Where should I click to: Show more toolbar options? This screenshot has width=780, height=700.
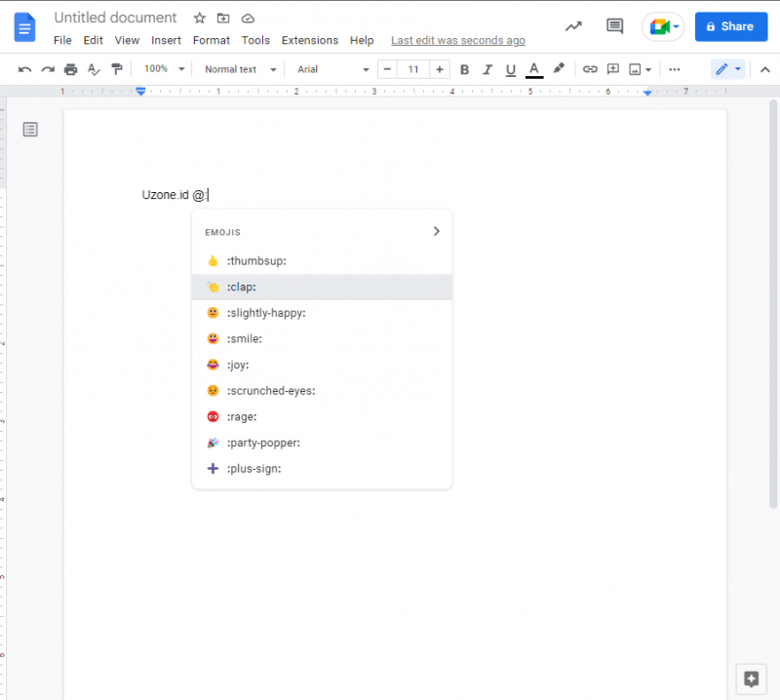tap(675, 69)
